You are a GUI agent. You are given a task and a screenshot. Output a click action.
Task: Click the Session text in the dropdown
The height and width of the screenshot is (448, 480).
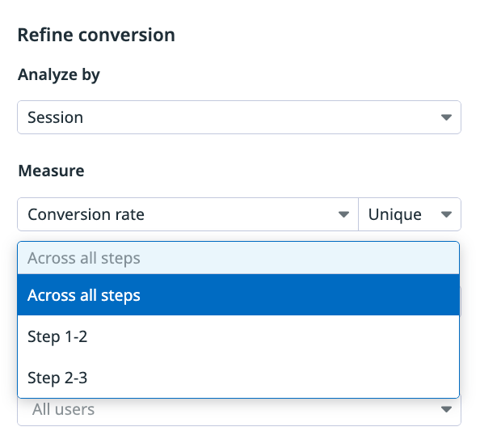point(56,117)
